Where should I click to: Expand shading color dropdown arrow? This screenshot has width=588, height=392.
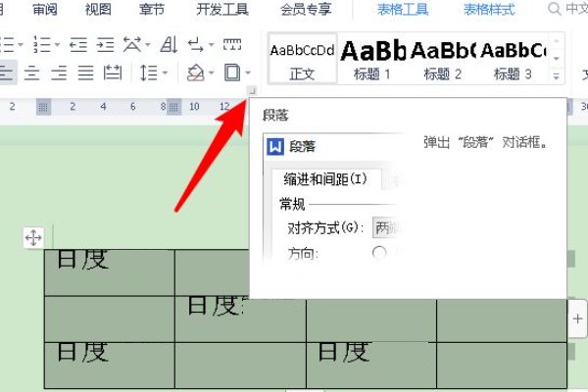pyautogui.click(x=211, y=73)
